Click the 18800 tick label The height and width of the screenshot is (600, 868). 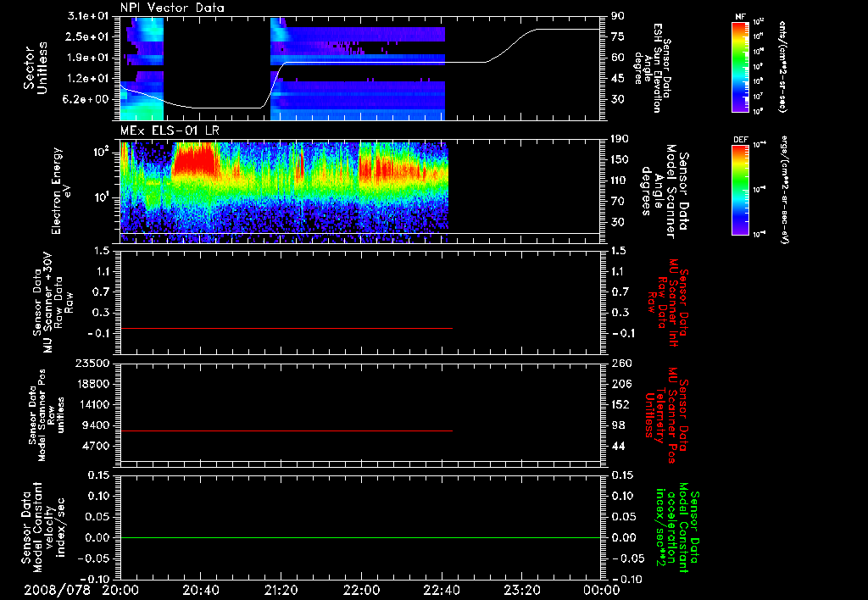coord(92,384)
